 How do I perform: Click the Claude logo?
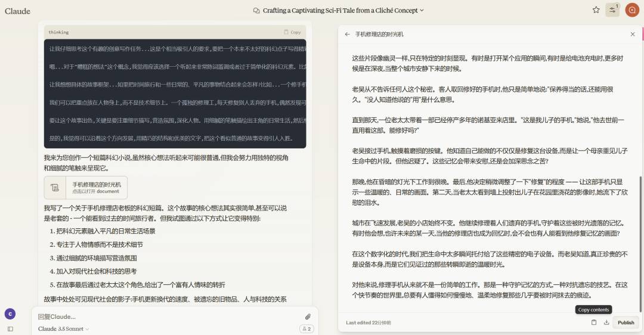pyautogui.click(x=17, y=11)
